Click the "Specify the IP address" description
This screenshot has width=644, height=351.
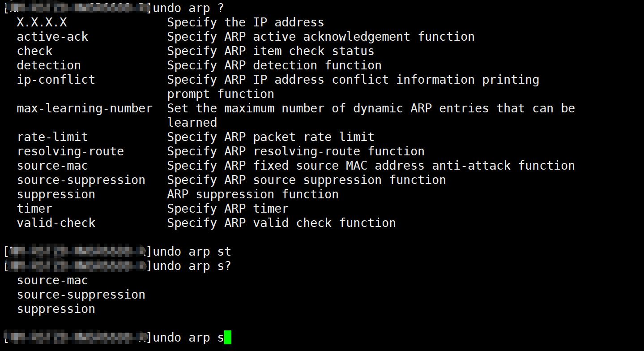245,22
